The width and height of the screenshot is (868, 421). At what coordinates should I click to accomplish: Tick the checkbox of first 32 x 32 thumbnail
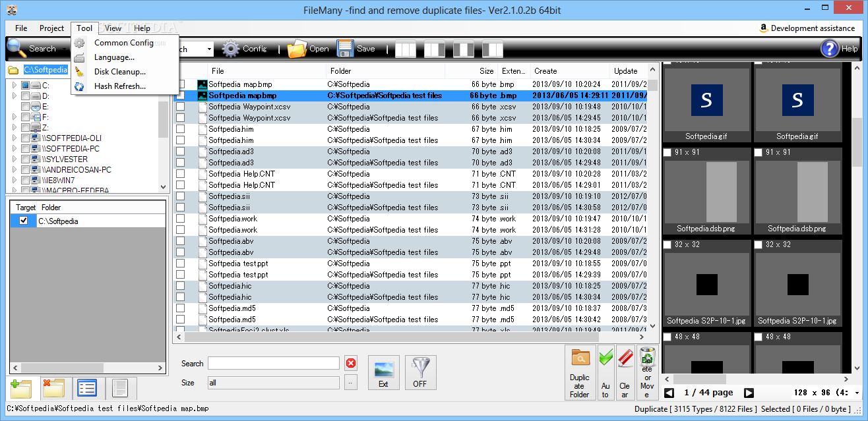tap(667, 244)
